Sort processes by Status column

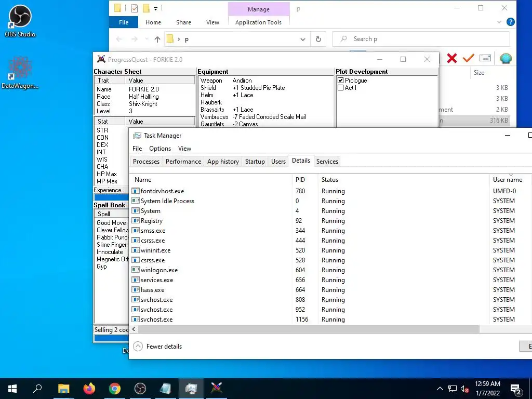(403, 180)
